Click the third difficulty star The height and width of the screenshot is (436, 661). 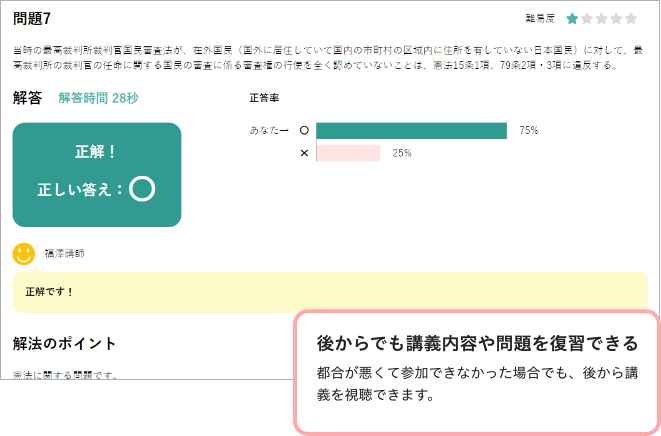click(602, 19)
